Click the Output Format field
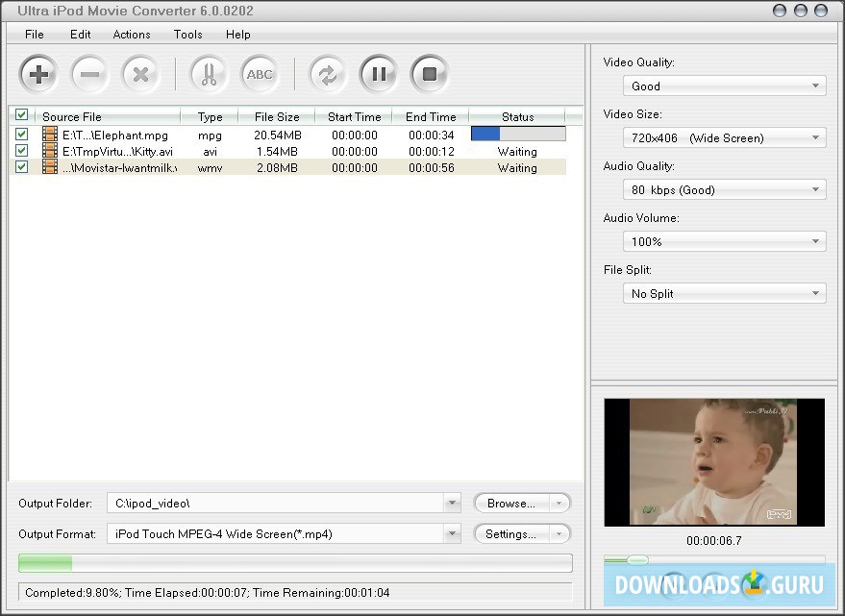This screenshot has height=616, width=845. (x=276, y=533)
